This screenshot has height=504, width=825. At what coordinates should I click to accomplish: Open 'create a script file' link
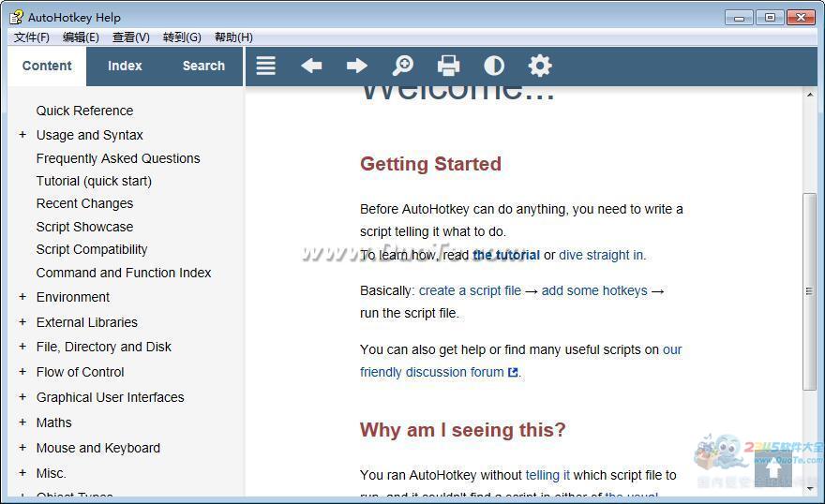click(470, 290)
